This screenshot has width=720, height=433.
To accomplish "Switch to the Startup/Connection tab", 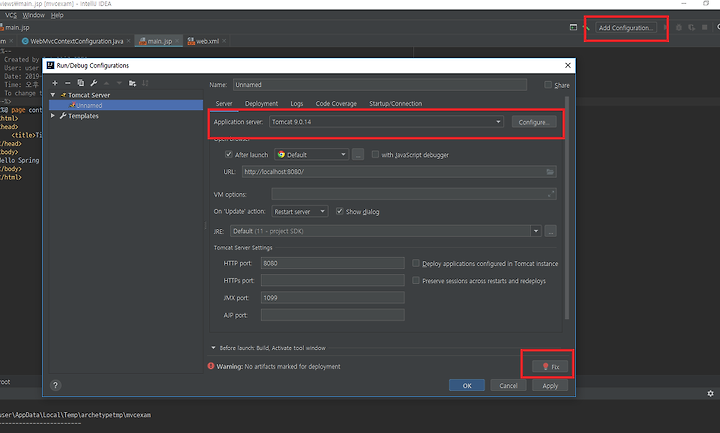I will tap(395, 103).
